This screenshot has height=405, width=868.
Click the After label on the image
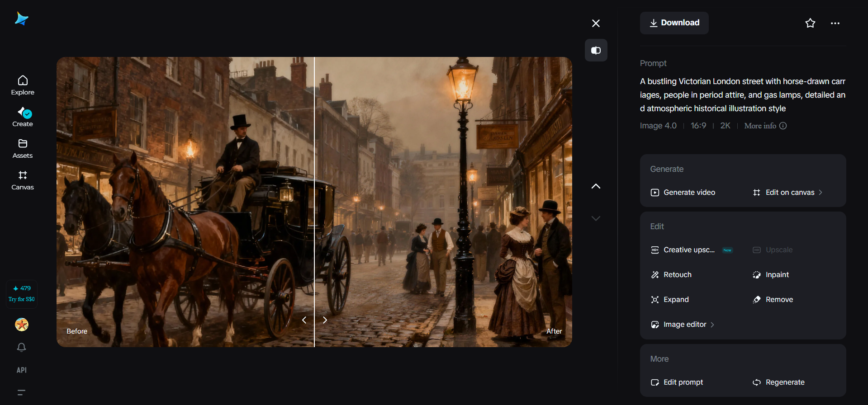[x=554, y=331]
